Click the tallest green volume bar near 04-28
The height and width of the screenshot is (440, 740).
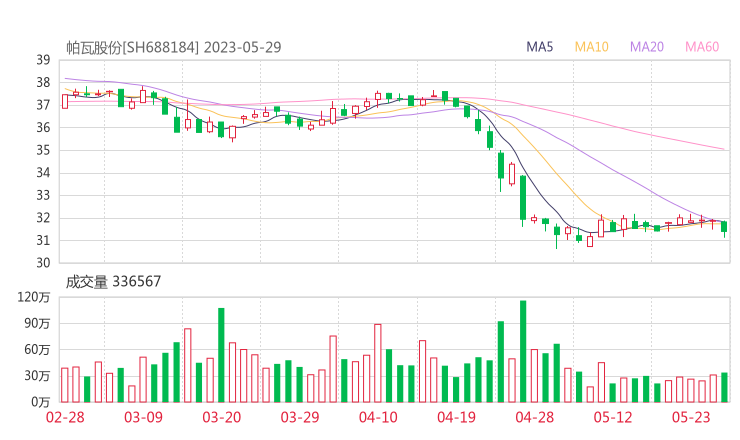click(x=523, y=351)
